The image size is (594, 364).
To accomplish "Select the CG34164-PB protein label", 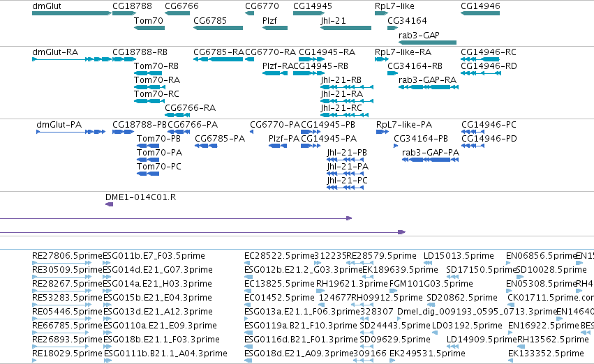I will pos(421,139).
